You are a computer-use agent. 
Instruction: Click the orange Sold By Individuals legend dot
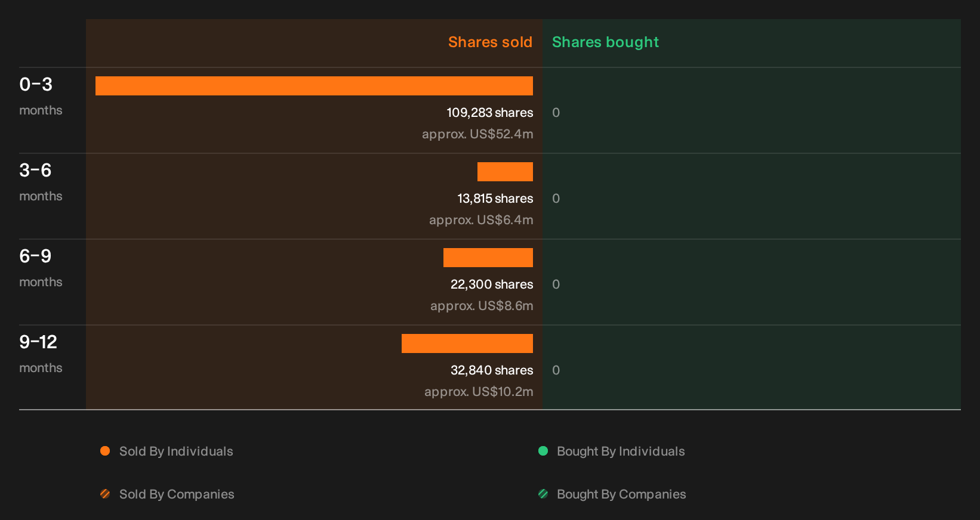click(105, 451)
